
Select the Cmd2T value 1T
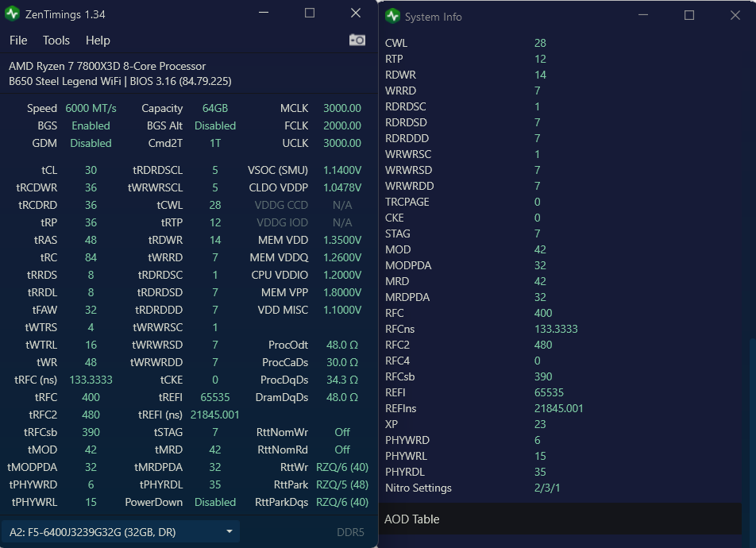point(215,143)
